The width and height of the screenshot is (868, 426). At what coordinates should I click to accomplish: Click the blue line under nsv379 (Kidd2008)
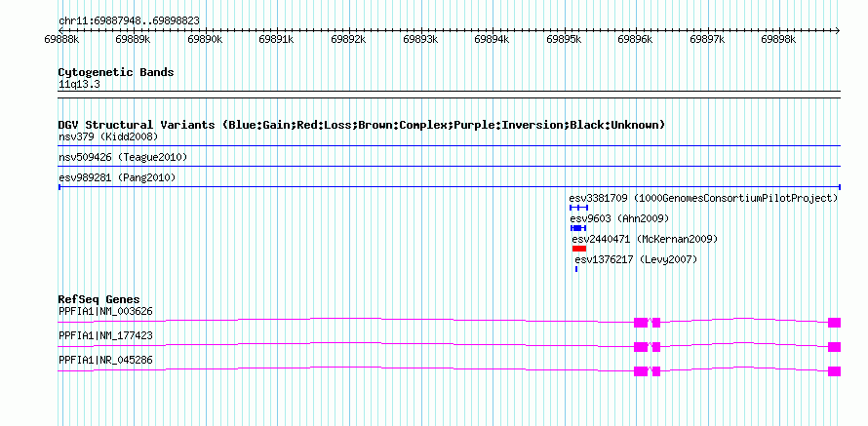[450, 145]
